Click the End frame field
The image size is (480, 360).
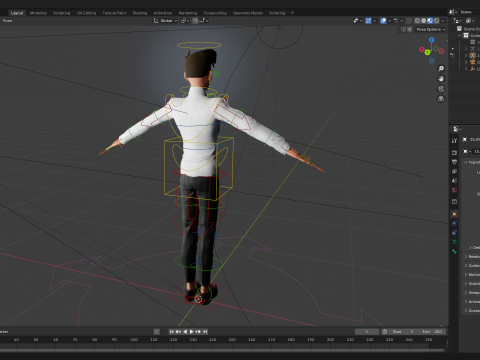coord(432,332)
